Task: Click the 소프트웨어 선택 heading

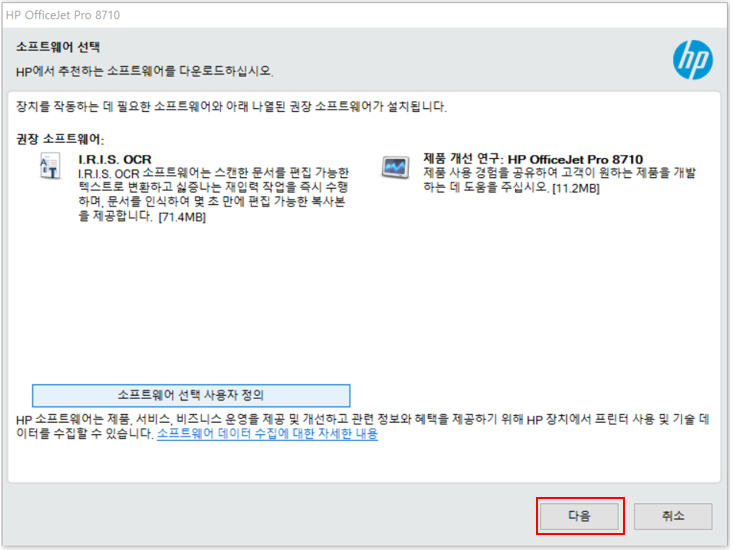Action: pos(58,47)
